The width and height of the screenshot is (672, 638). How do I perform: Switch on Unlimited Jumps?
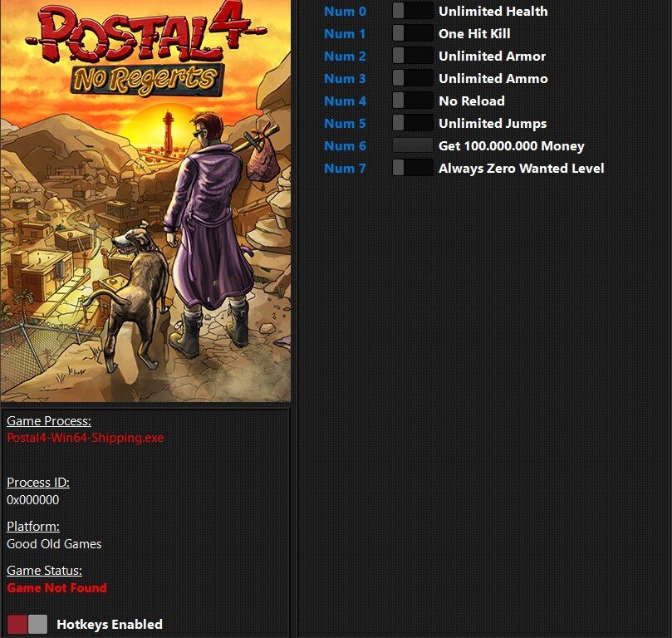coord(412,123)
